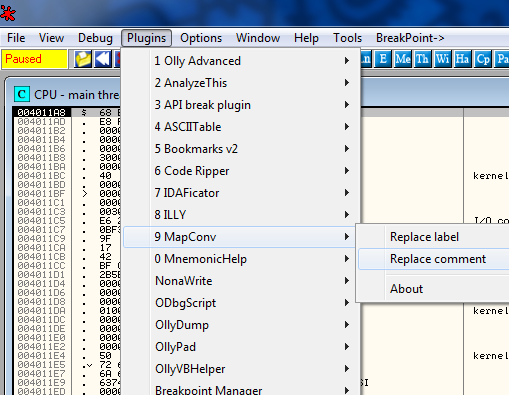
Task: Open Threads Th toolbar button
Action: coord(422,59)
